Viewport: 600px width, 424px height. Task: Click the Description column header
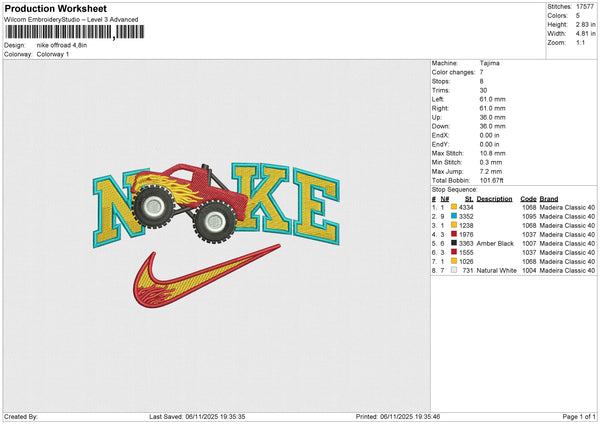pyautogui.click(x=494, y=198)
